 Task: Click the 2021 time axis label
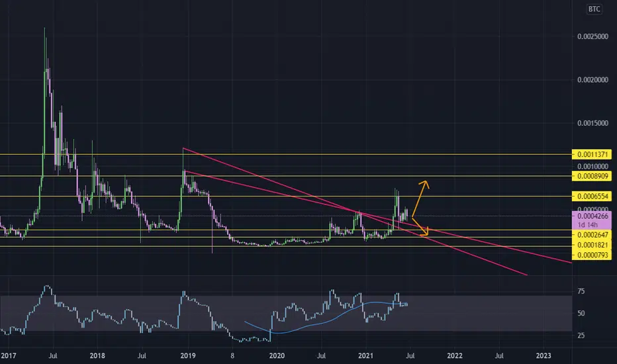click(x=365, y=356)
